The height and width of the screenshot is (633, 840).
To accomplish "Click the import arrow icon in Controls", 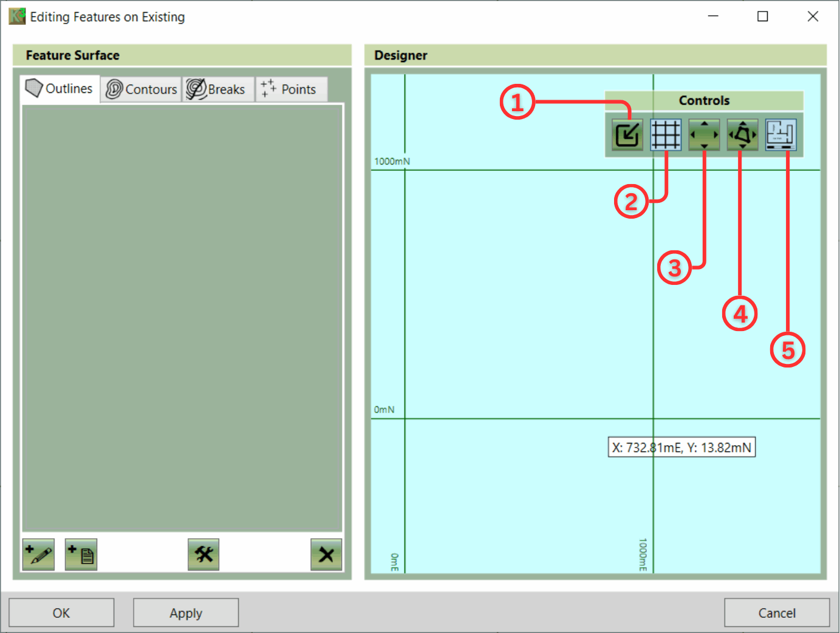I will (627, 135).
